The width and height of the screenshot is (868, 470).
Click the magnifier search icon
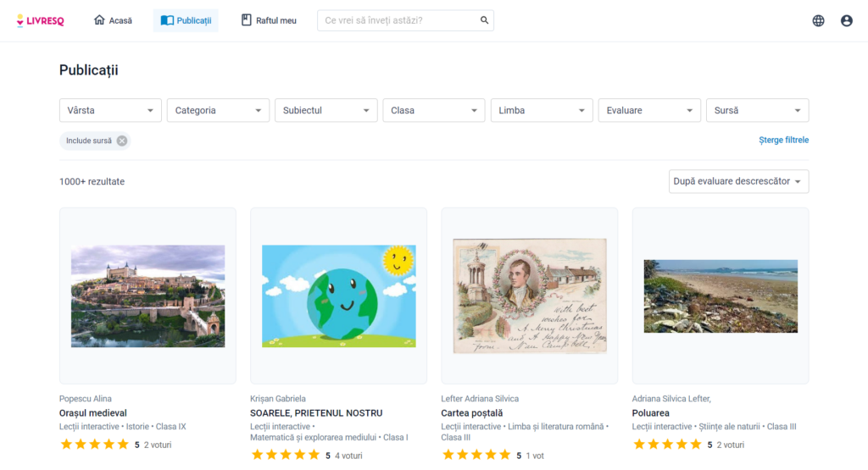tap(484, 20)
